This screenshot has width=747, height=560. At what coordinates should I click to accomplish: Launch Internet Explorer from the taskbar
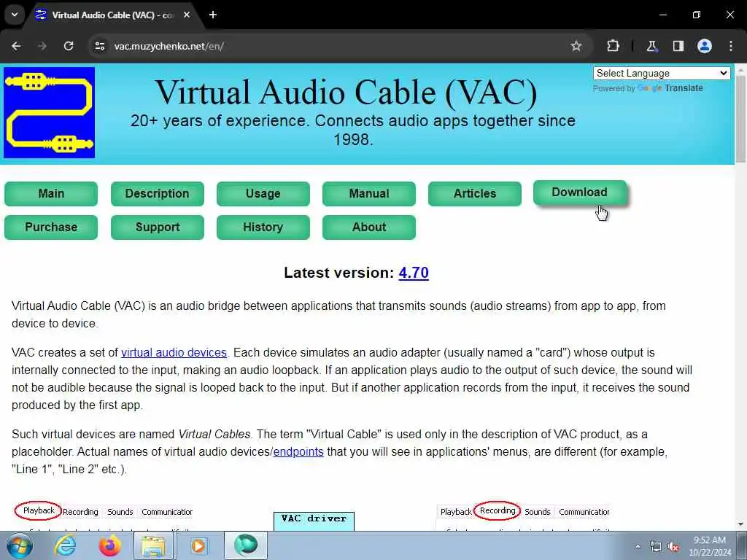pos(65,545)
